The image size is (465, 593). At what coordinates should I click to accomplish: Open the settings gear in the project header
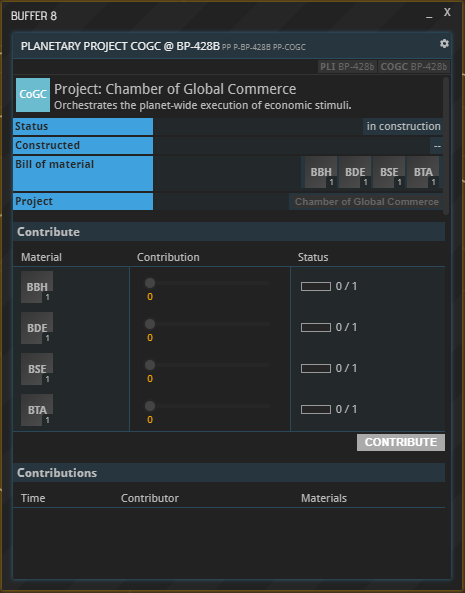pos(444,43)
